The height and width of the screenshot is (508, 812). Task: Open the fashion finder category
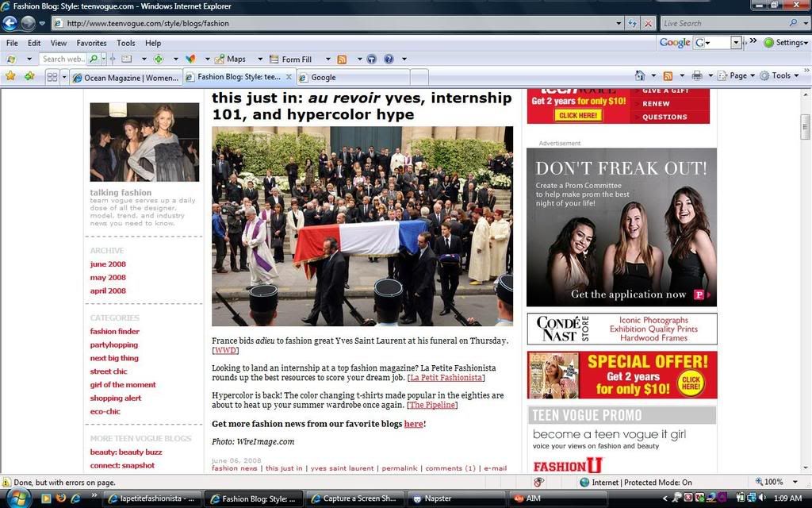(x=114, y=331)
